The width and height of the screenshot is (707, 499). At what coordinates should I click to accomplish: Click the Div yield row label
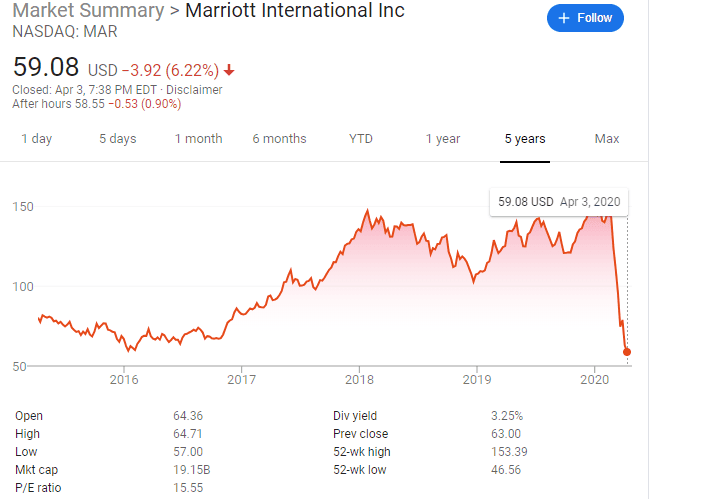[355, 416]
